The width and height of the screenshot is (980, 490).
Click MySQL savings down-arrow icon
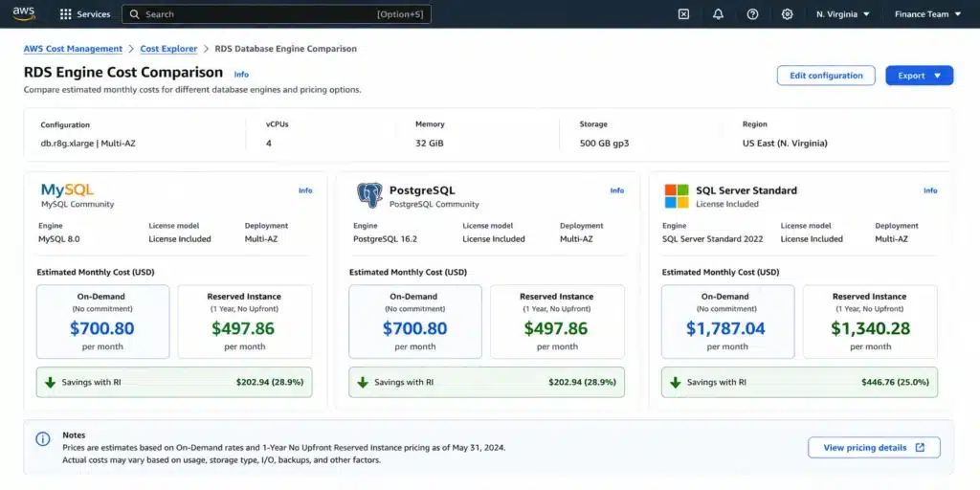click(x=51, y=382)
